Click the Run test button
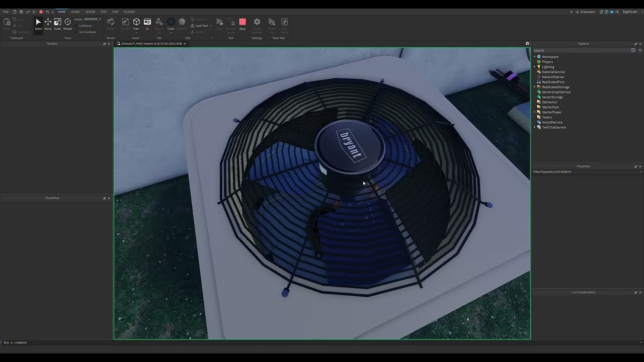 (x=220, y=24)
